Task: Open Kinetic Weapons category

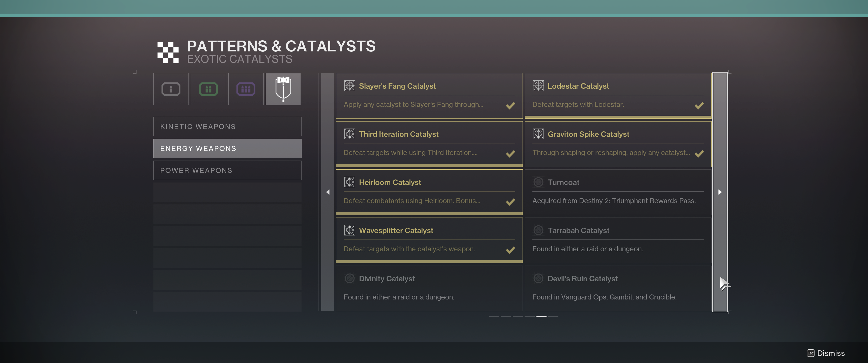Action: point(227,127)
